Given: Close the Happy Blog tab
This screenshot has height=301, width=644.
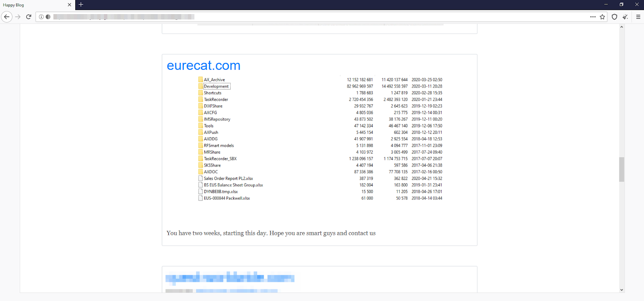Looking at the screenshot, I should coord(69,5).
